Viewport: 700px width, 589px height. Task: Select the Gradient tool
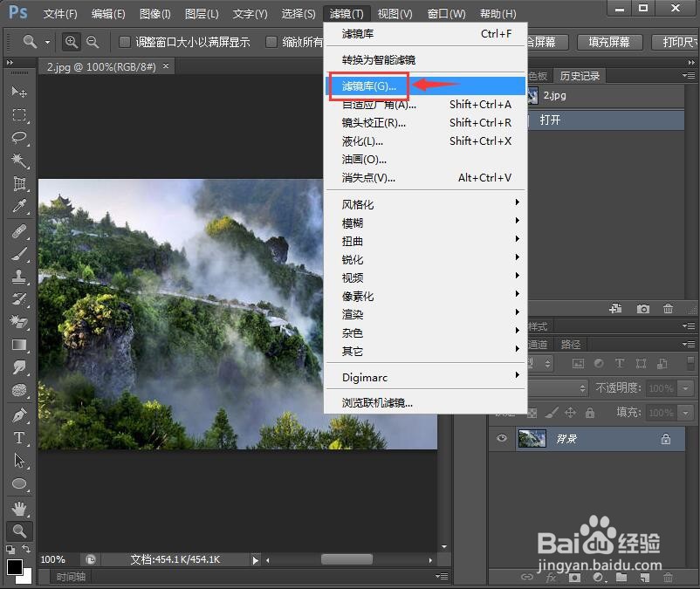[x=18, y=345]
